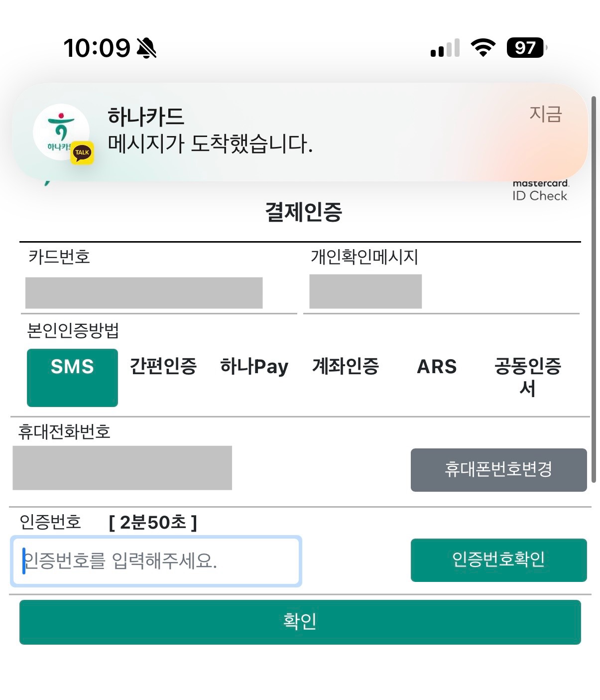This screenshot has height=700, width=600.
Task: Tap the silent mode bell icon
Action: click(x=146, y=48)
